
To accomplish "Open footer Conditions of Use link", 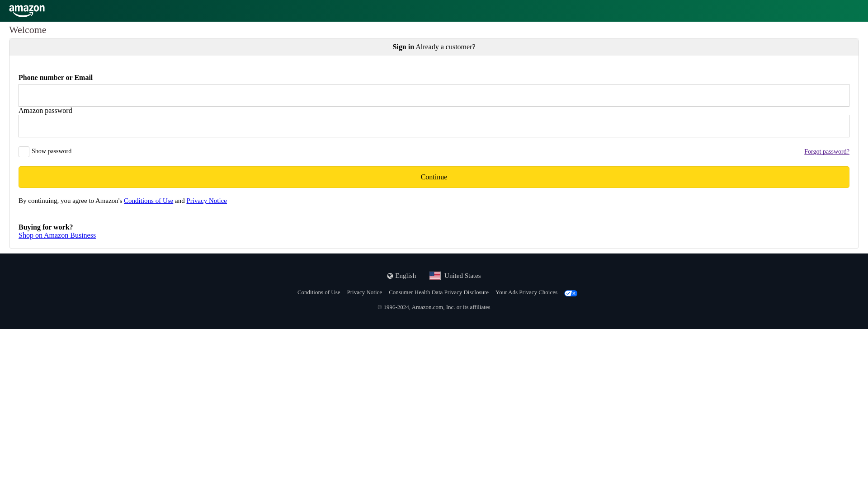I will (x=319, y=292).
